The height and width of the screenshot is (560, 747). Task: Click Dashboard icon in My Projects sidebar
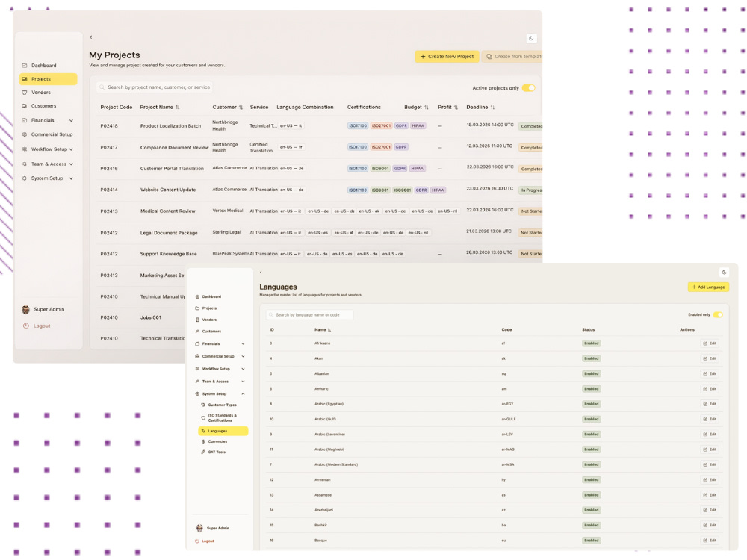25,65
